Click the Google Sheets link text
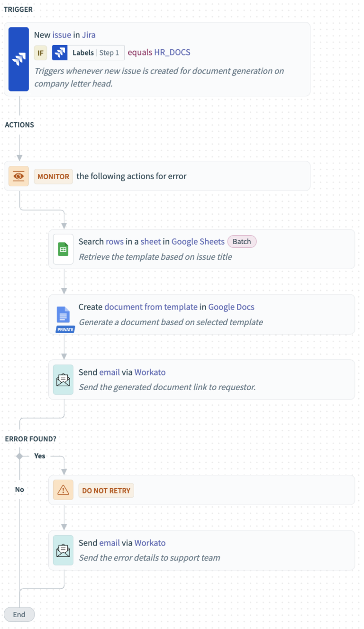 click(x=198, y=242)
